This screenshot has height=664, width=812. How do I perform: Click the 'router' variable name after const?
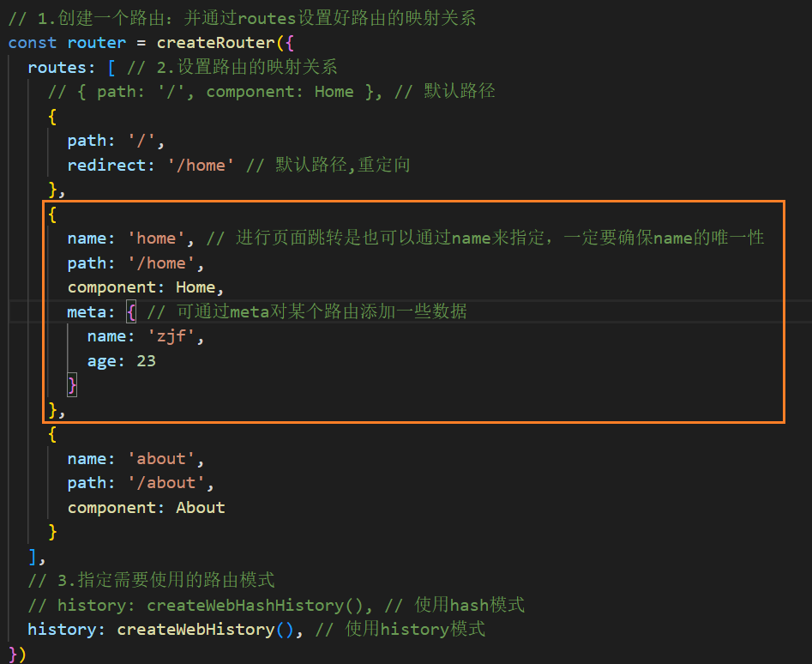(96, 43)
